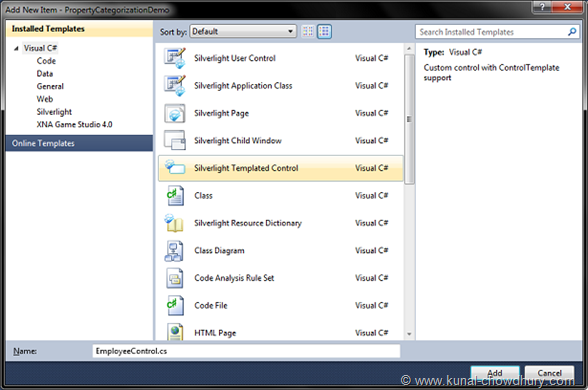Click Visual C# beside Silverlight Page
The width and height of the screenshot is (588, 390).
pos(371,113)
